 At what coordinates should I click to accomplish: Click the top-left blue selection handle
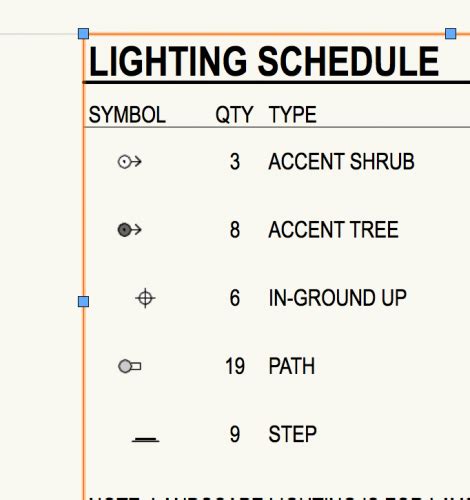point(83,34)
